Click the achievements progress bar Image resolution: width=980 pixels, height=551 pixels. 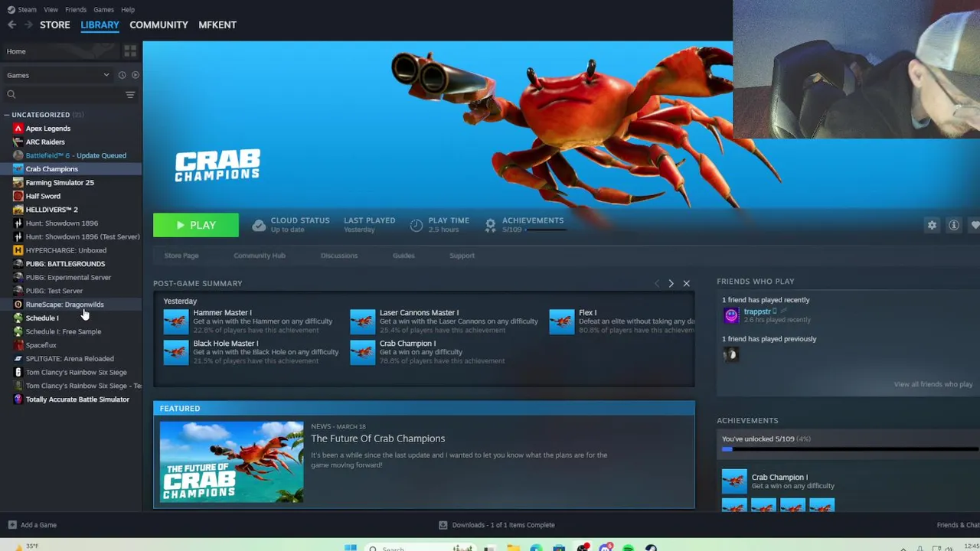pos(850,449)
